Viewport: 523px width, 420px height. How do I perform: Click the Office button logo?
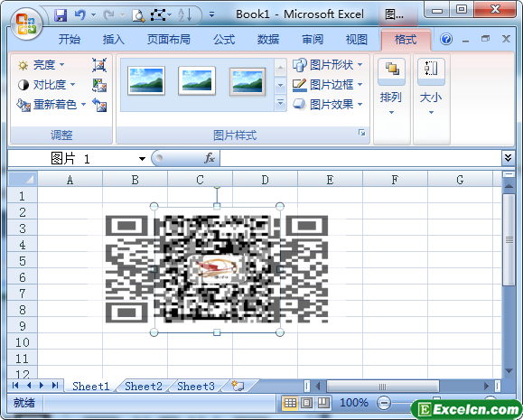click(x=26, y=24)
